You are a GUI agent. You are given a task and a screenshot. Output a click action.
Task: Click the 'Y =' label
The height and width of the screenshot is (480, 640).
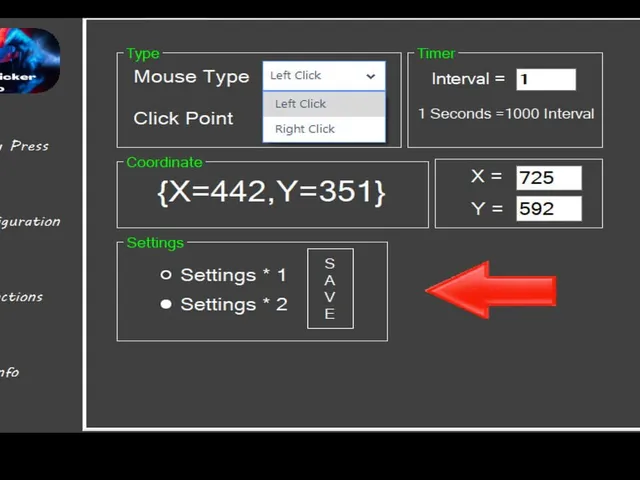(487, 209)
